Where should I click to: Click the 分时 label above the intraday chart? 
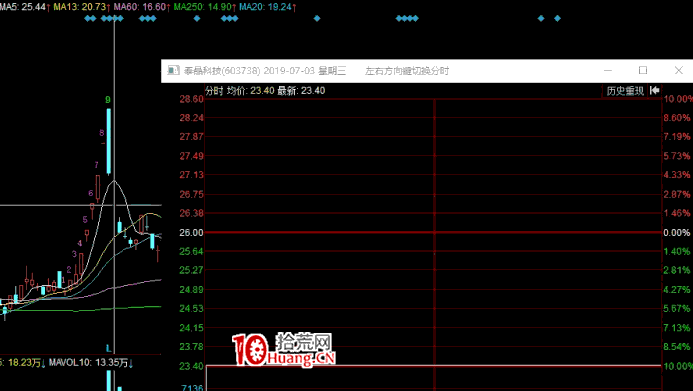pos(214,91)
